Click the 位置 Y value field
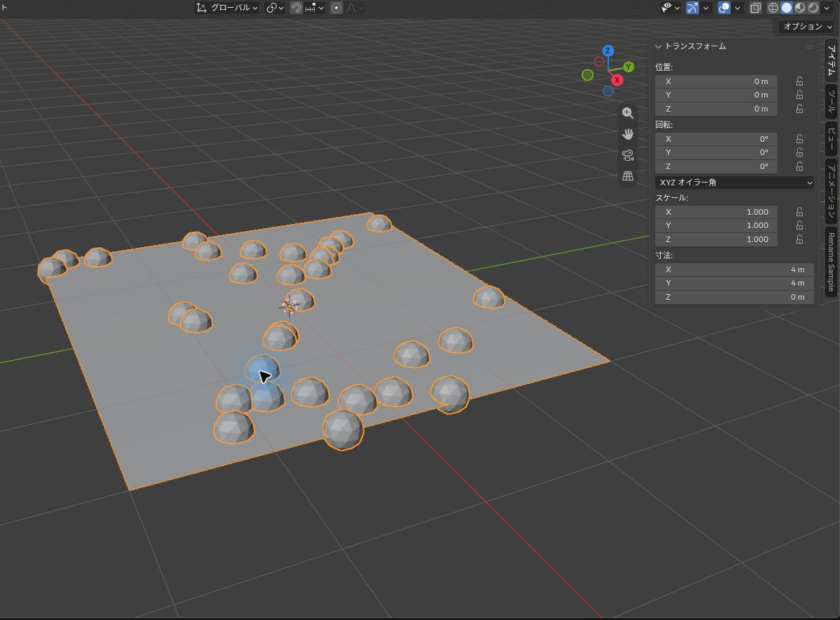840x620 pixels. pyautogui.click(x=716, y=95)
